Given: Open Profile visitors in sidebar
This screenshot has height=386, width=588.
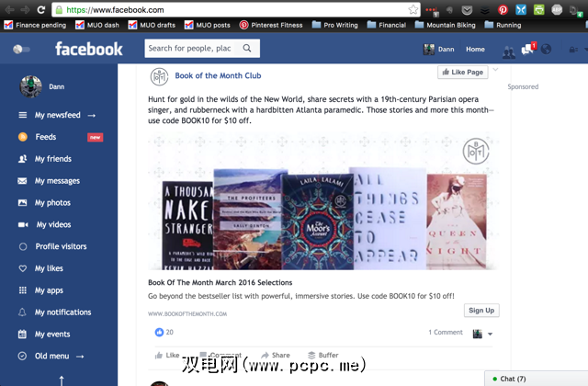Looking at the screenshot, I should coord(61,246).
